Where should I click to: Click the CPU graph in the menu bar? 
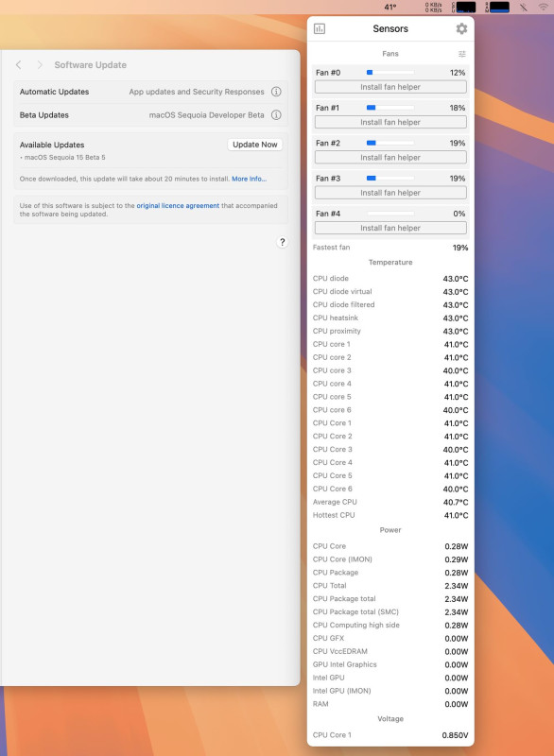point(464,7)
